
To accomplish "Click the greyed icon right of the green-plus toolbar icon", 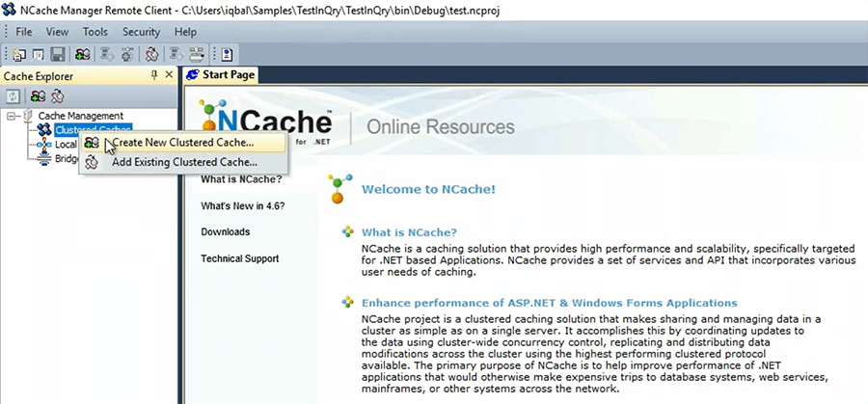I will [x=107, y=54].
